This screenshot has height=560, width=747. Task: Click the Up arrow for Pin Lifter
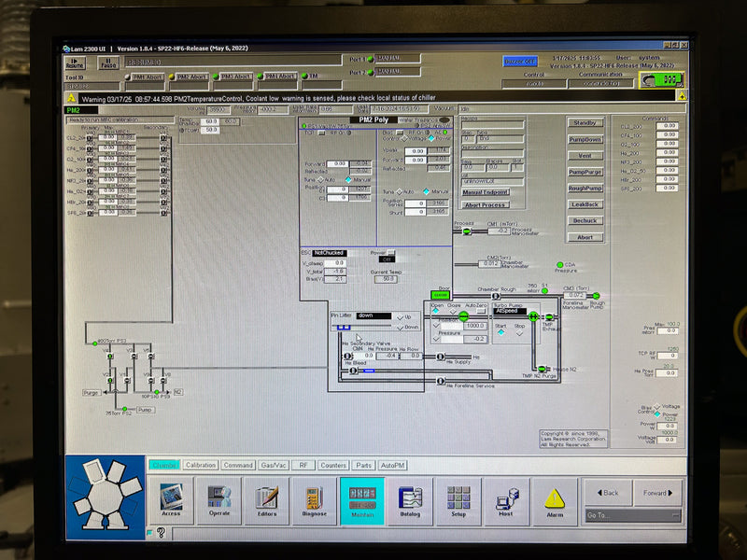[x=401, y=315]
